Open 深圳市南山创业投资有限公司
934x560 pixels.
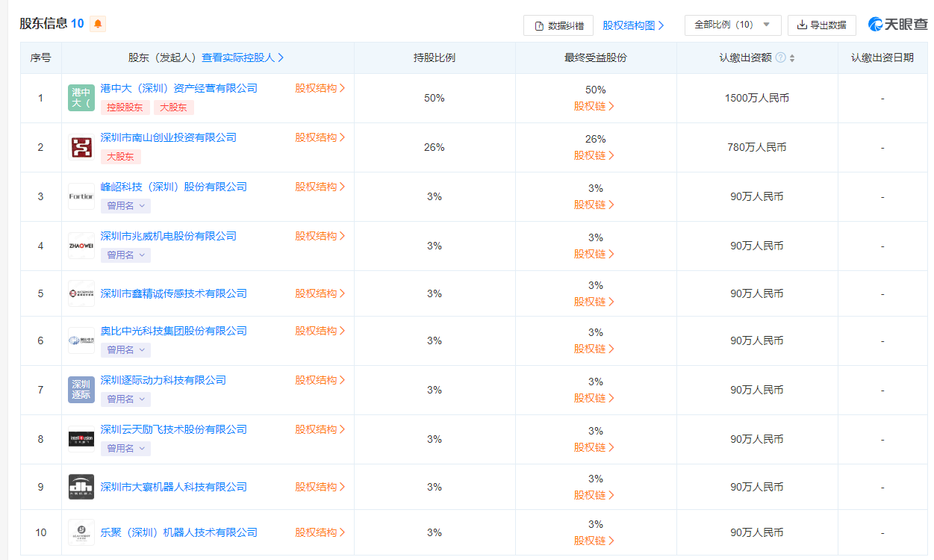click(x=169, y=137)
